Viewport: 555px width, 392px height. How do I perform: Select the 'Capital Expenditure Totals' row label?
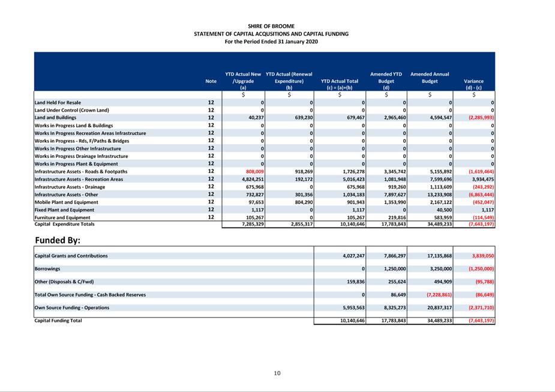64,225
